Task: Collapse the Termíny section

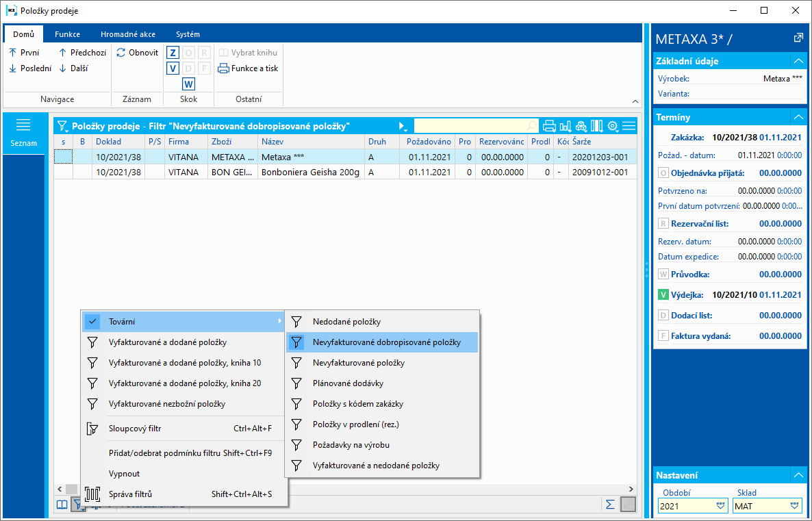Action: (798, 117)
